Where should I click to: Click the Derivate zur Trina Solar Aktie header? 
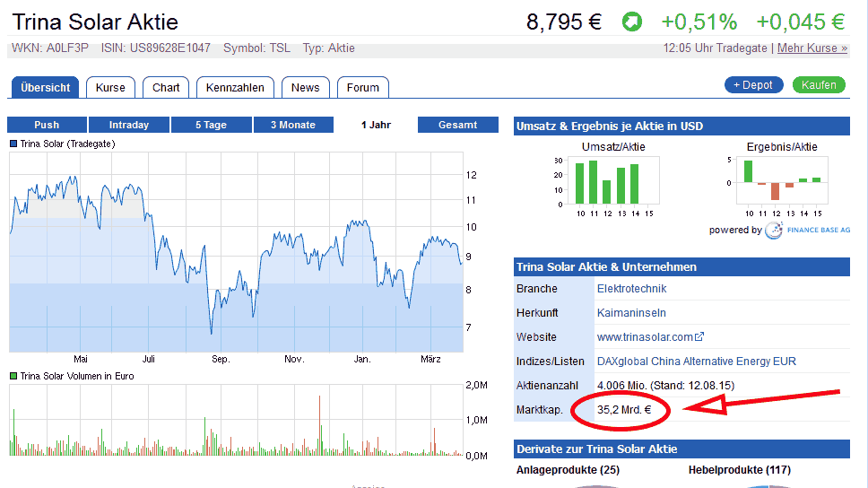(682, 449)
